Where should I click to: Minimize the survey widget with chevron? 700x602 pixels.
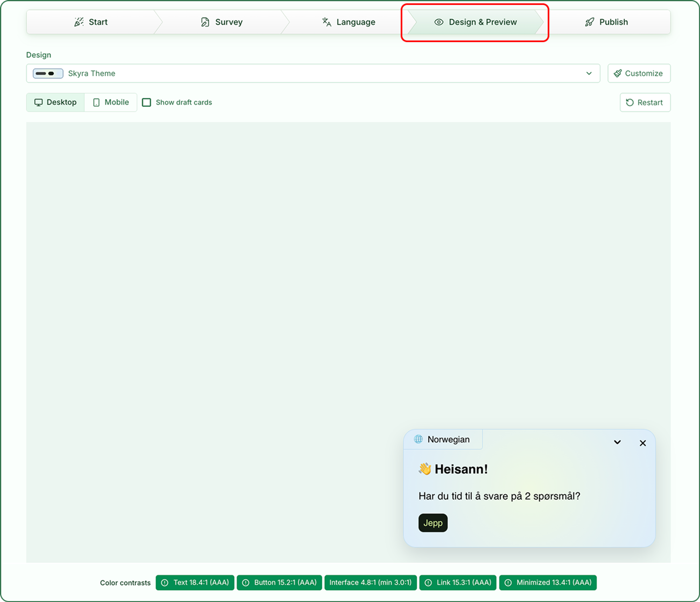pos(617,442)
